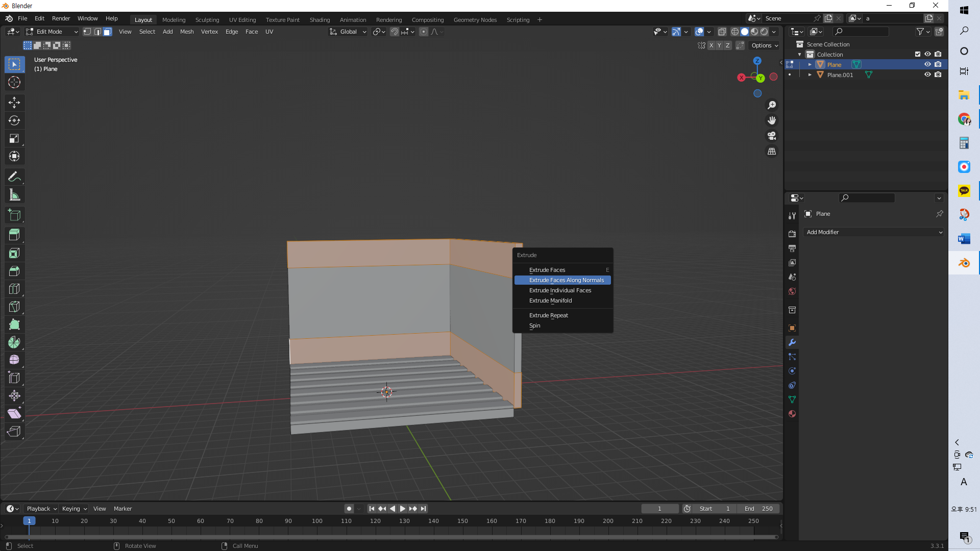Pick the Measure tool
980x551 pixels.
[x=14, y=195]
